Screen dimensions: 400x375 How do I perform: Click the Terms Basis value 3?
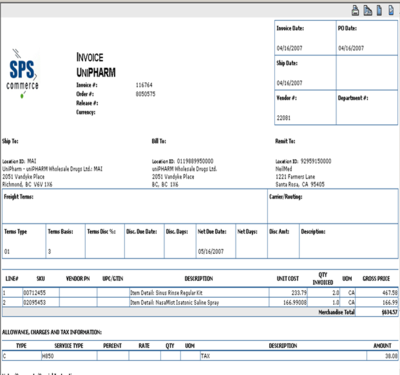pyautogui.click(x=49, y=251)
